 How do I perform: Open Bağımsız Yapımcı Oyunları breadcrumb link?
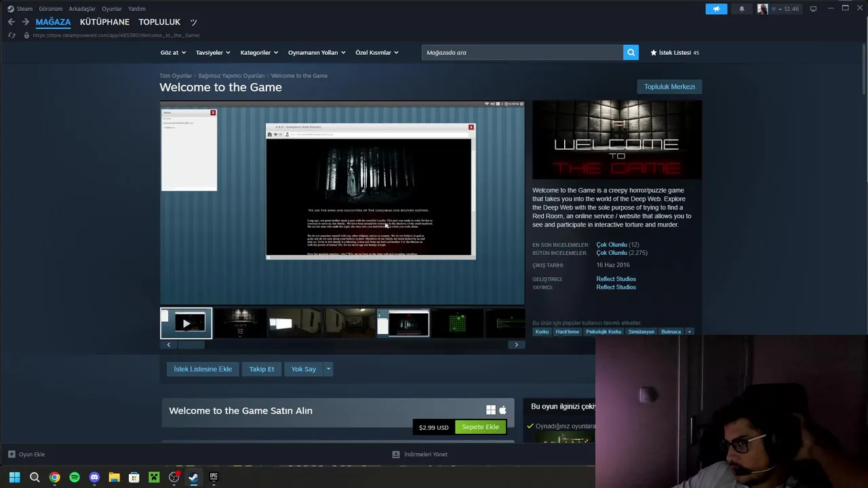click(231, 76)
